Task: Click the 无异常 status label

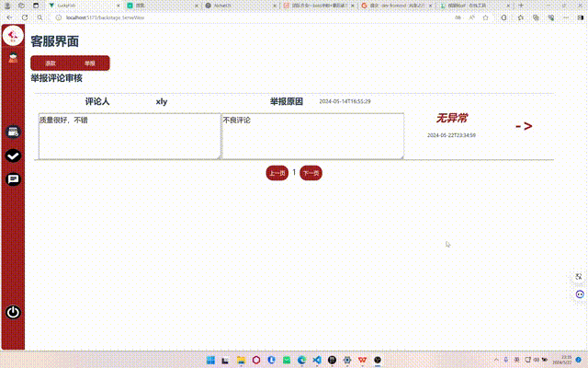Action: pyautogui.click(x=451, y=119)
